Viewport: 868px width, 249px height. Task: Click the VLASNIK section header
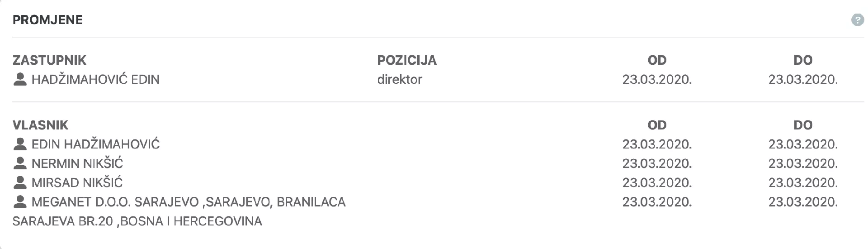tap(40, 125)
